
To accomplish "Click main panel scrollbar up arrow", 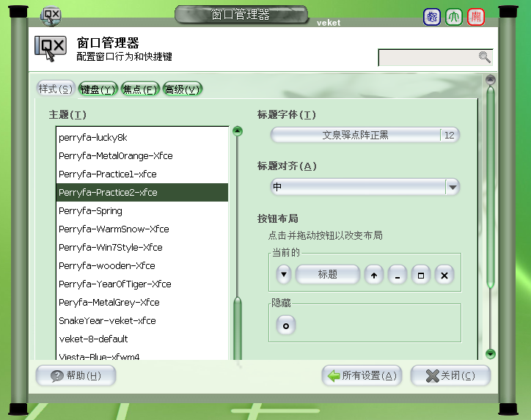I will (491, 80).
